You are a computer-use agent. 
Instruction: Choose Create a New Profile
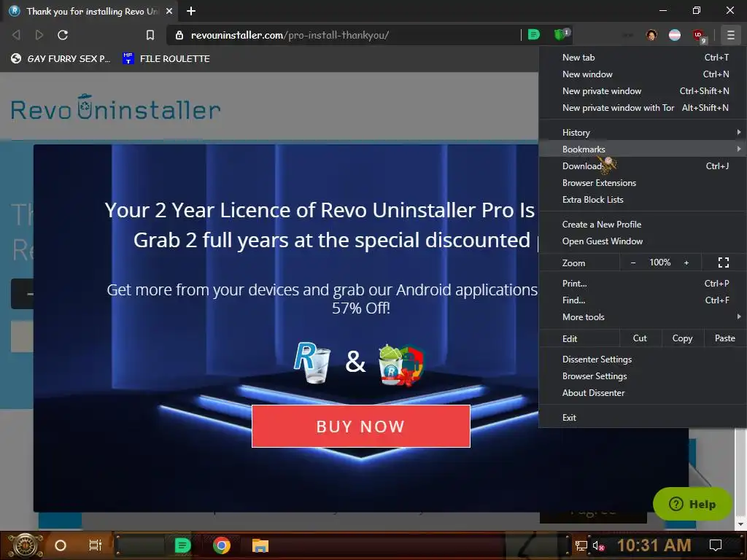point(642,225)
